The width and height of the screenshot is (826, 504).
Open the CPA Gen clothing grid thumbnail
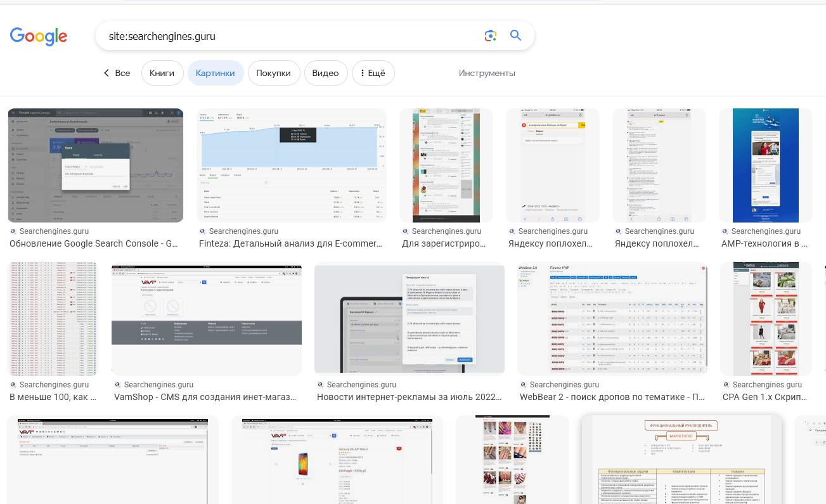tap(766, 319)
